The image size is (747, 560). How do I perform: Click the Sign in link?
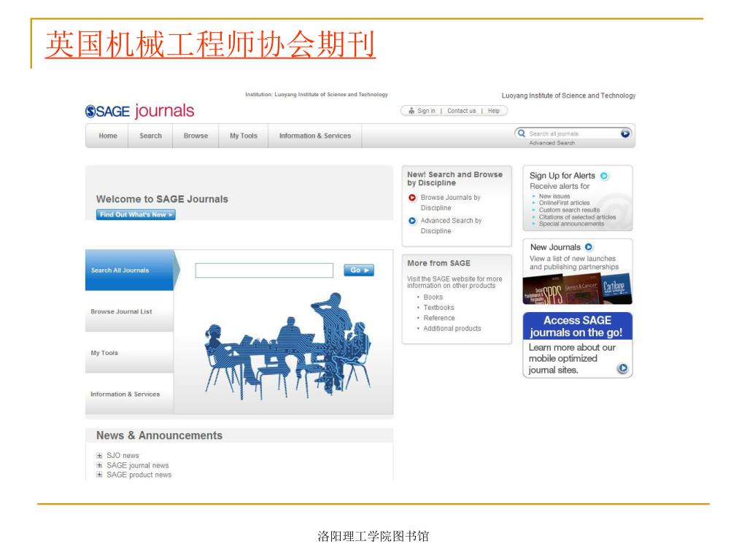point(426,111)
